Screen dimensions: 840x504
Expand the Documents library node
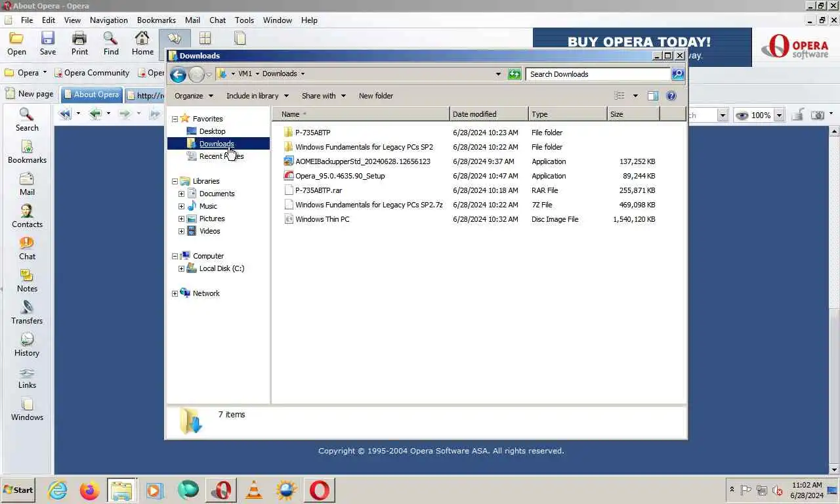pyautogui.click(x=182, y=194)
